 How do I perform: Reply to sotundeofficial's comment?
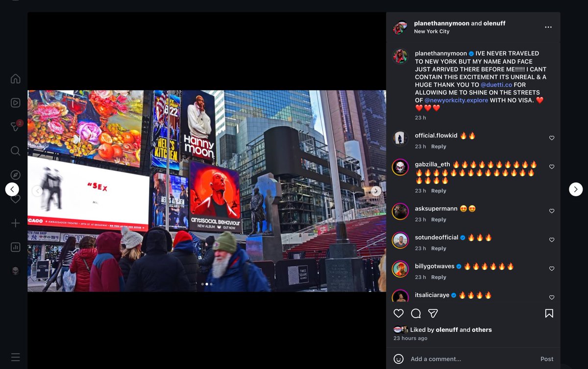click(x=439, y=249)
